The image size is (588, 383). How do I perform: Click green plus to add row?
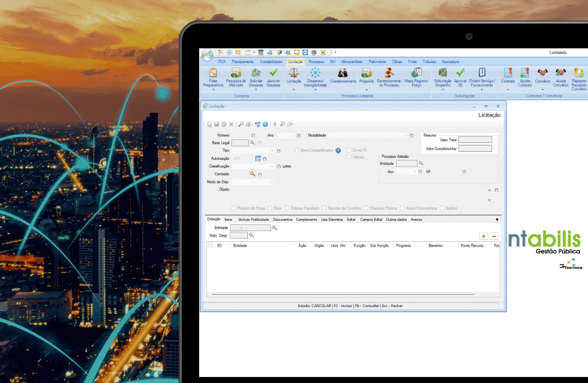(x=484, y=237)
